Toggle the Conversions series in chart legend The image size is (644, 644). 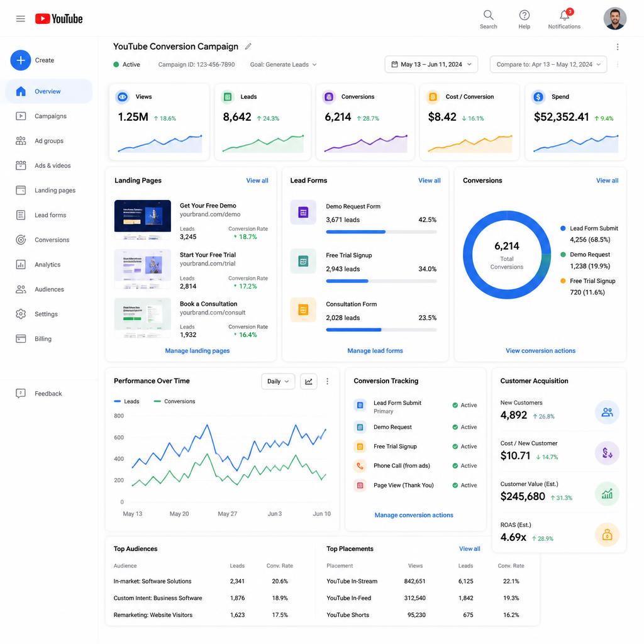(x=174, y=401)
